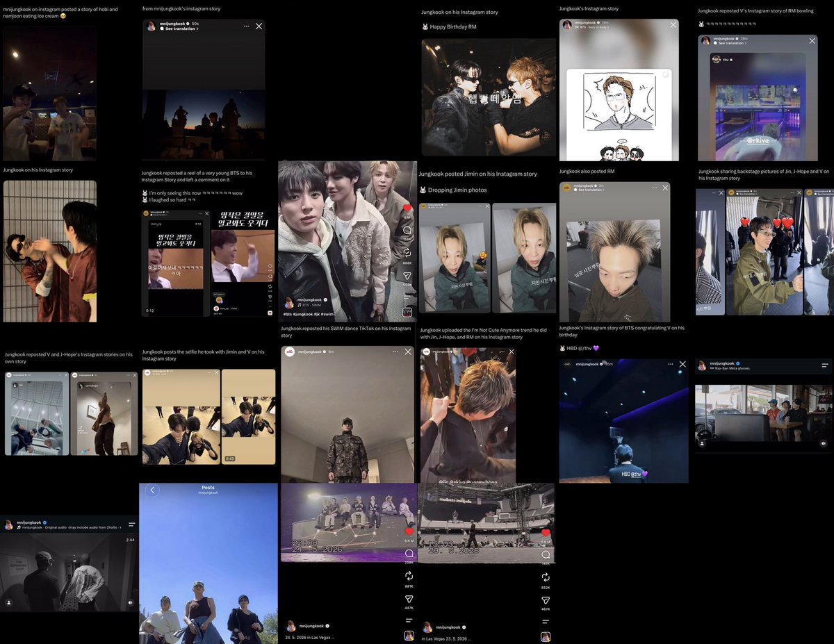The image size is (834, 644).
Task: Close the RM bowling repost story
Action: [812, 41]
